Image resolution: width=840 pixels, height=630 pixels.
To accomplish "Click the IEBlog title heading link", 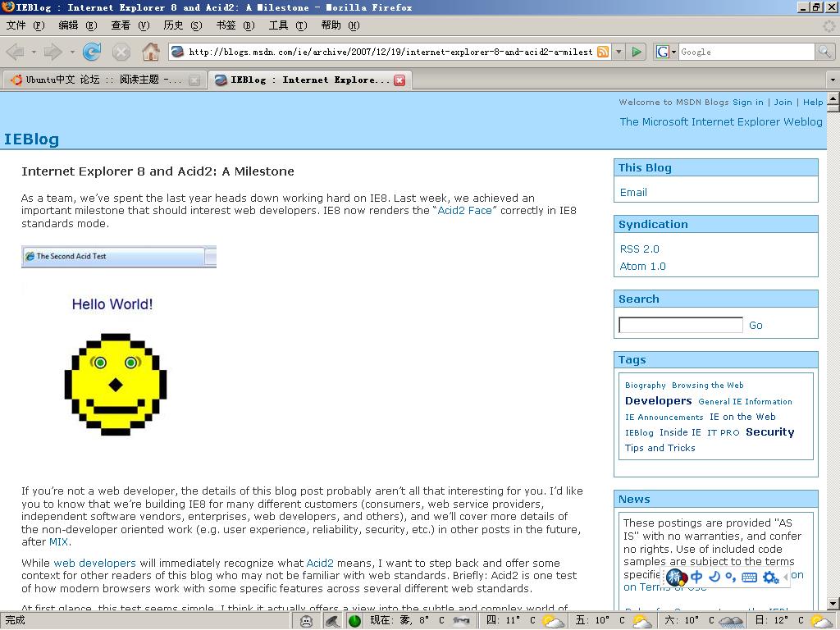I will point(31,139).
